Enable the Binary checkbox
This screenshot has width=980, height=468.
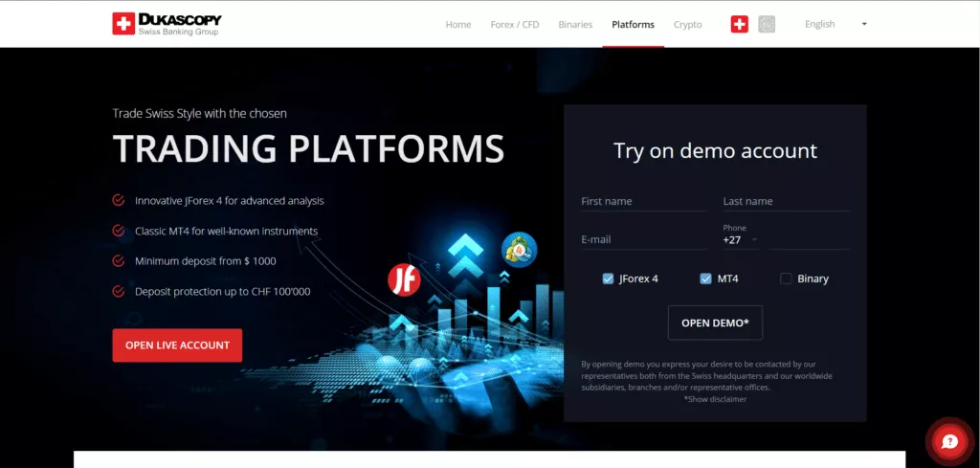pos(786,279)
